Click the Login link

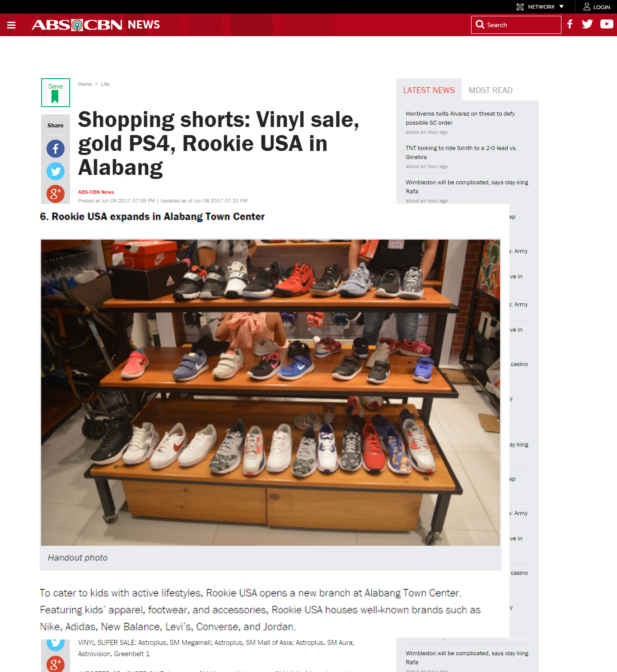(x=597, y=7)
